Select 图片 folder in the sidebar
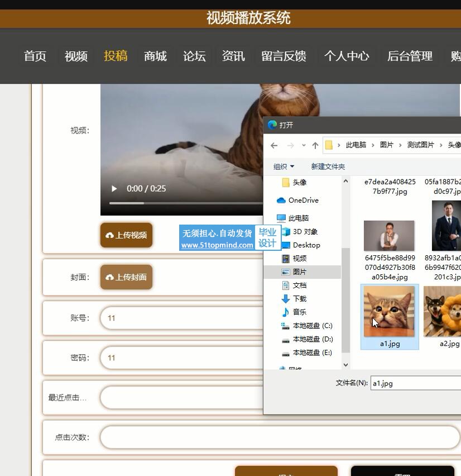The height and width of the screenshot is (476, 461). 302,272
